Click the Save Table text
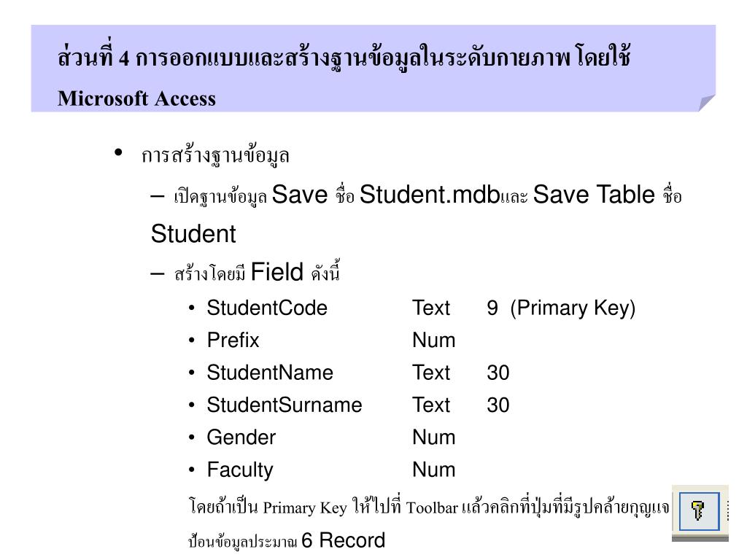 coord(594,194)
